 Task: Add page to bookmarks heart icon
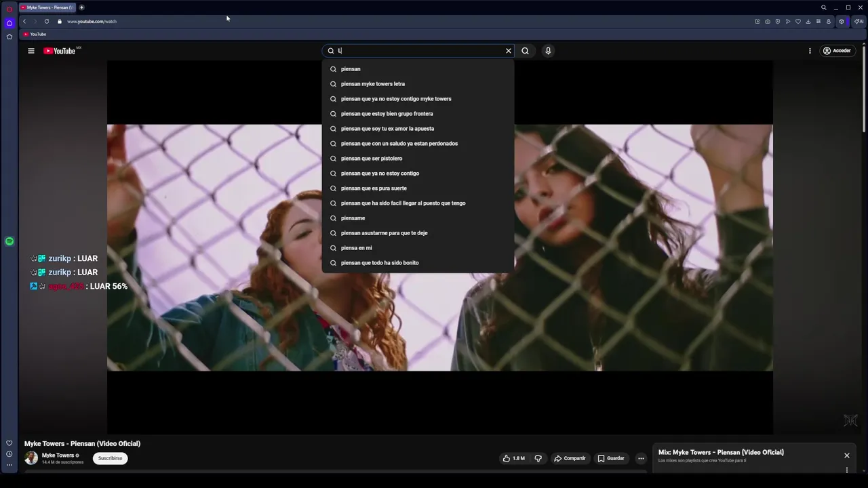pyautogui.click(x=798, y=21)
